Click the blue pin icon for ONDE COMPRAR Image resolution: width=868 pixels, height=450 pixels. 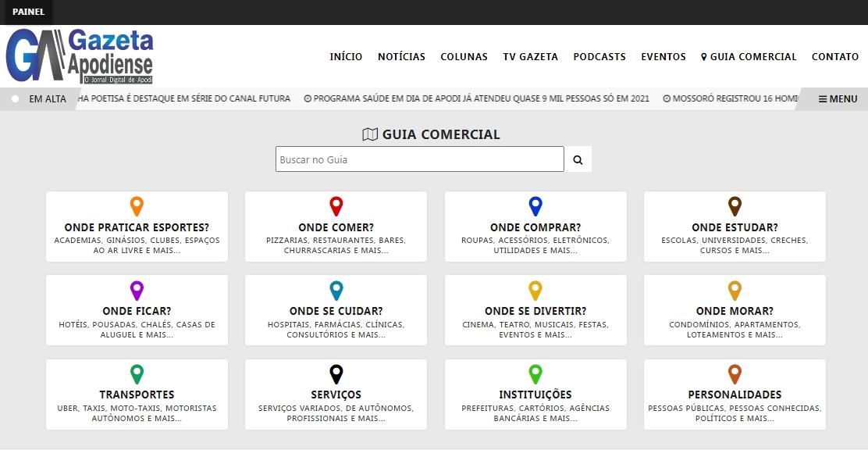pyautogui.click(x=535, y=205)
